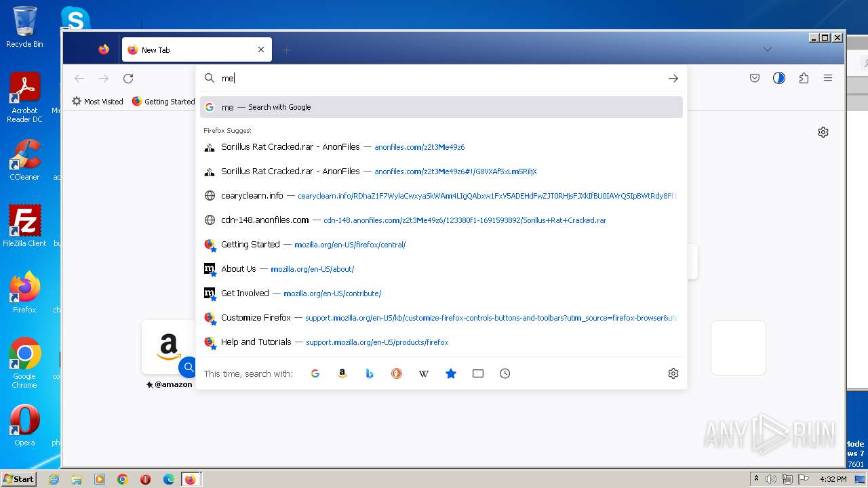This screenshot has width=868, height=488.
Task: Open the Getting Started bookmark
Action: click(x=163, y=102)
